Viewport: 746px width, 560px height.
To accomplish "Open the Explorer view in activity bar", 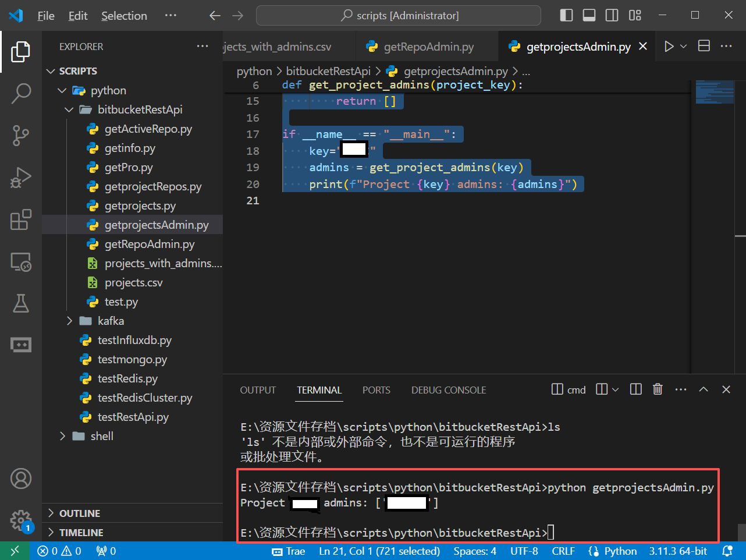I will [x=21, y=52].
